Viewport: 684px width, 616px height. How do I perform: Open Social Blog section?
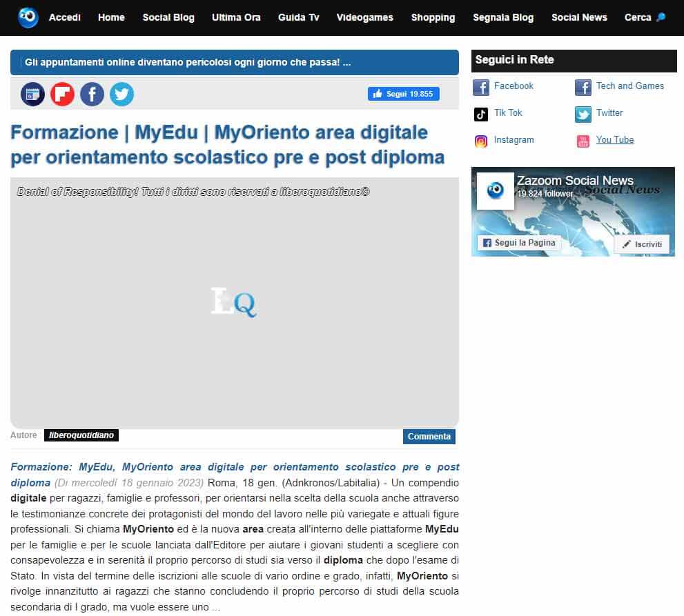168,17
